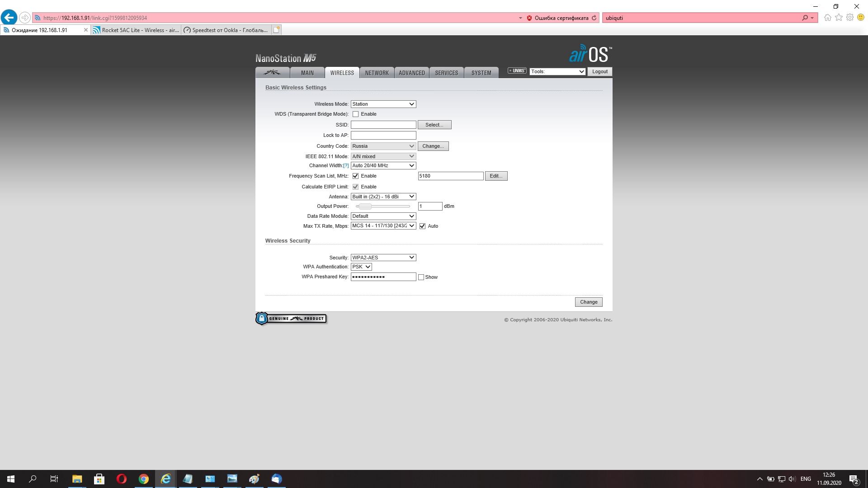Open Security type dropdown
The image size is (868, 488).
383,258
